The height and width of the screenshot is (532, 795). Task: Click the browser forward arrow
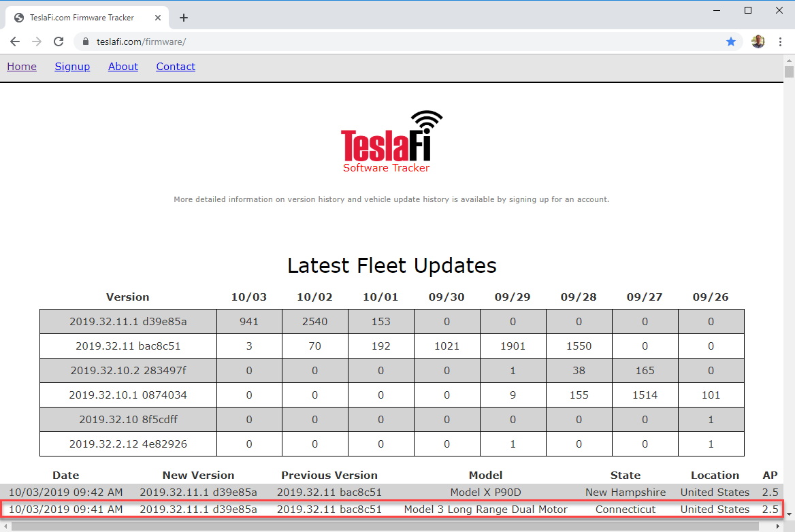[x=37, y=41]
